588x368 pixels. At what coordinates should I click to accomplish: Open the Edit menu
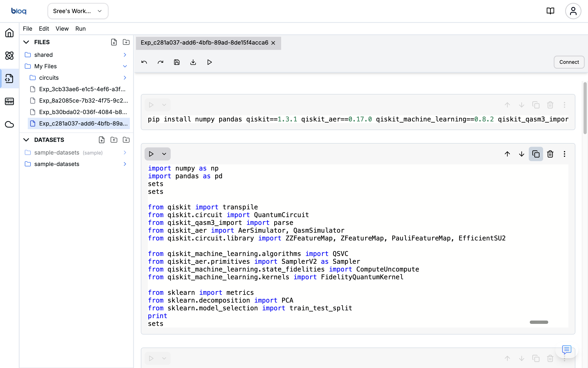tap(44, 29)
